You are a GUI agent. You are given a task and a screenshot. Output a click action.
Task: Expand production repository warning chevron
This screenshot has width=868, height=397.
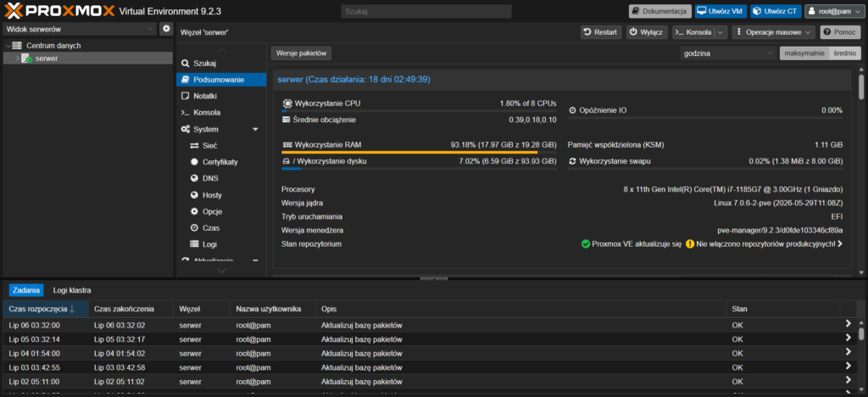pos(840,243)
